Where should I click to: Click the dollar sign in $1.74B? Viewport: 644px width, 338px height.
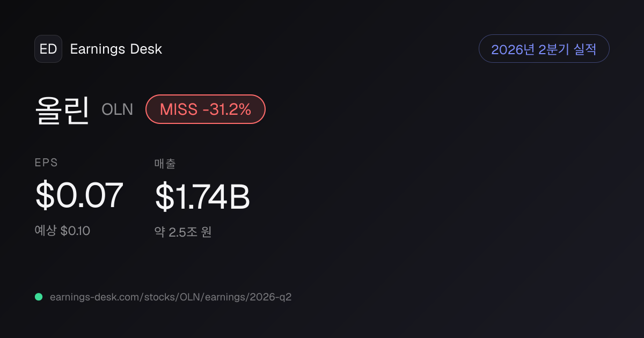click(163, 197)
